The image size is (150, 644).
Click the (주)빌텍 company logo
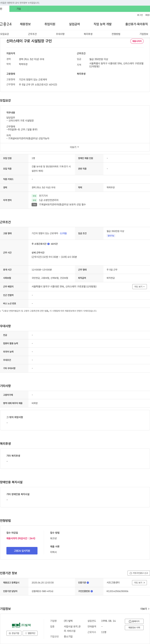21,625
